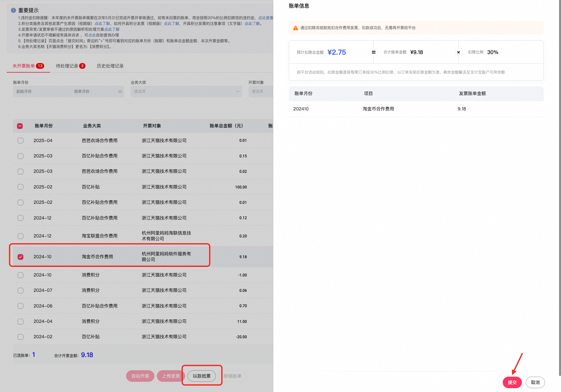Check the 2025-03 百亿补贴合作费用 row checkbox
Viewport: 561px width, 392px height.
click(x=20, y=156)
